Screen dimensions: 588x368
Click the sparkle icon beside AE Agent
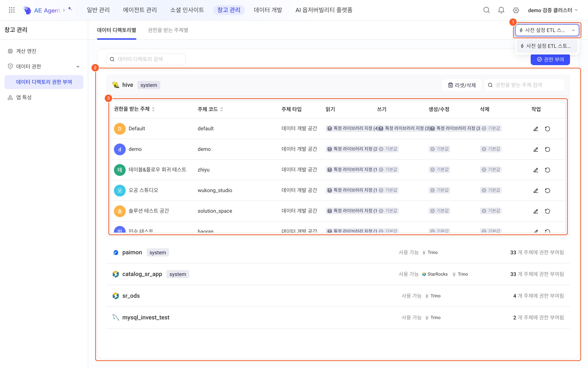(70, 9)
